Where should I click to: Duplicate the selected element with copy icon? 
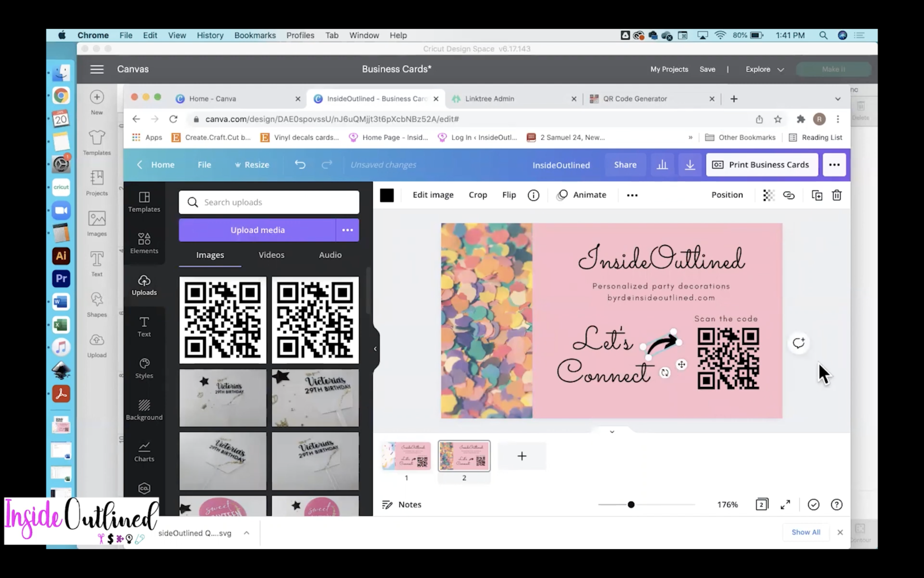pos(817,195)
